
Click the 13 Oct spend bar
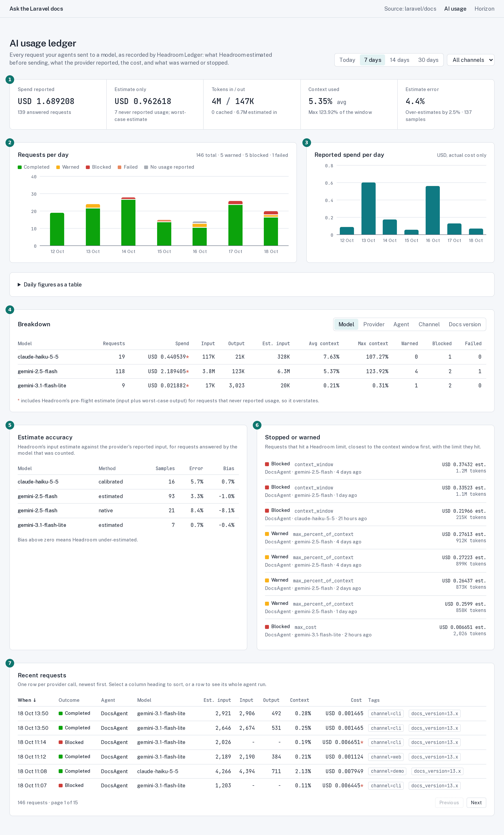pos(368,208)
